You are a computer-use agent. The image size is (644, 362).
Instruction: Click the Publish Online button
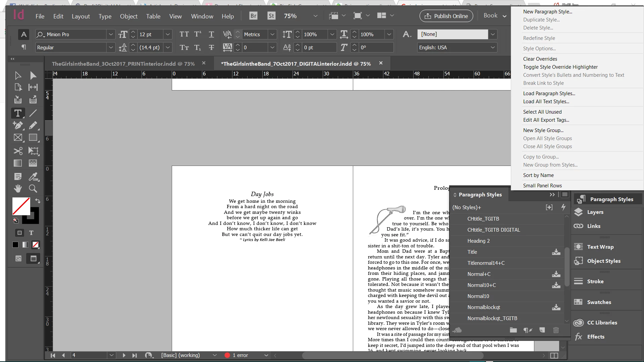tap(446, 16)
